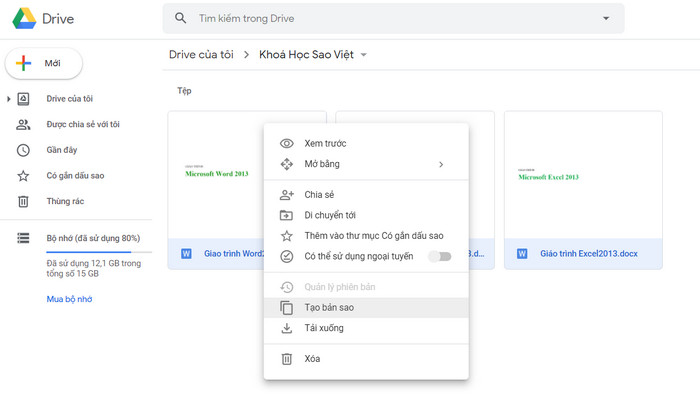The height and width of the screenshot is (398, 700).
Task: Open 'Khoá Học Sao Việt' folder dropdown arrow
Action: [x=364, y=55]
